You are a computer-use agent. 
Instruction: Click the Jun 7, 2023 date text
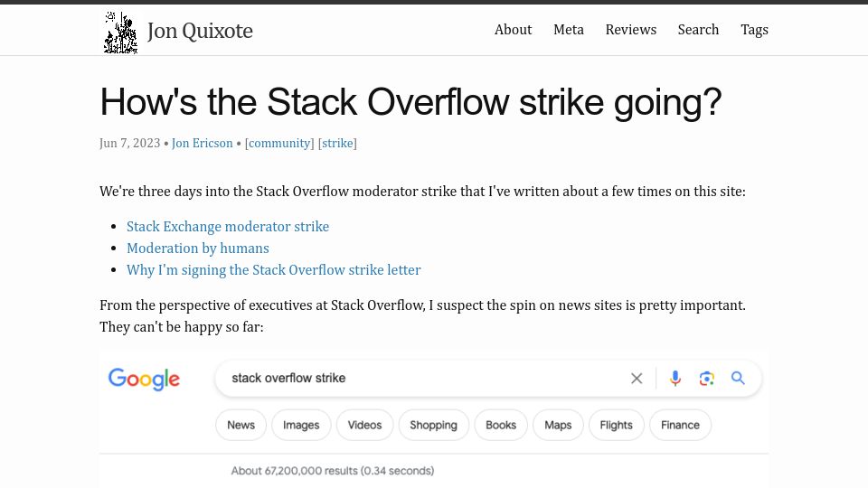(129, 144)
